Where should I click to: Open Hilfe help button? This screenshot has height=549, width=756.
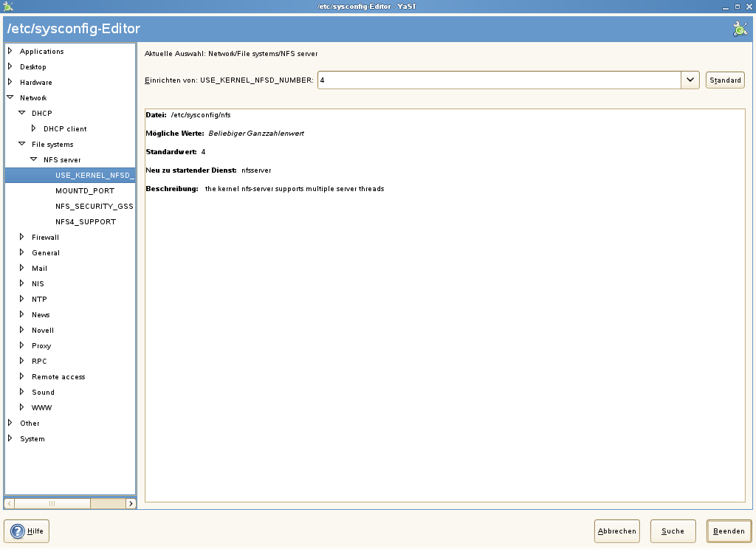pyautogui.click(x=27, y=531)
